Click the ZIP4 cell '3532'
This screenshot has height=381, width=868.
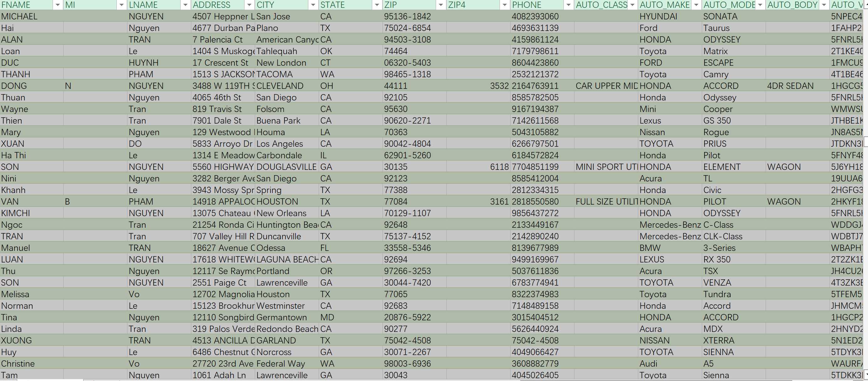pos(478,86)
